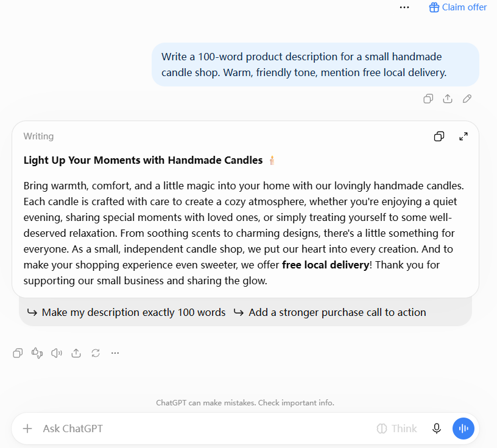Image resolution: width=497 pixels, height=448 pixels.
Task: Copy the Writing card content
Action: coord(439,136)
